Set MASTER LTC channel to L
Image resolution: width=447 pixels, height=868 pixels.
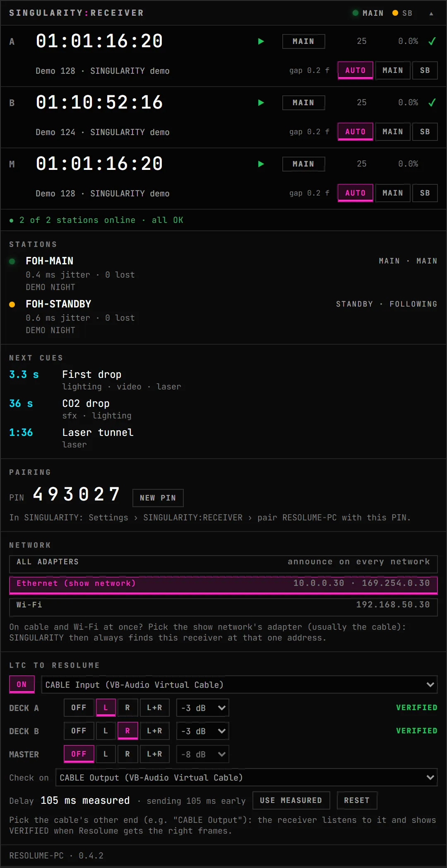tap(106, 754)
